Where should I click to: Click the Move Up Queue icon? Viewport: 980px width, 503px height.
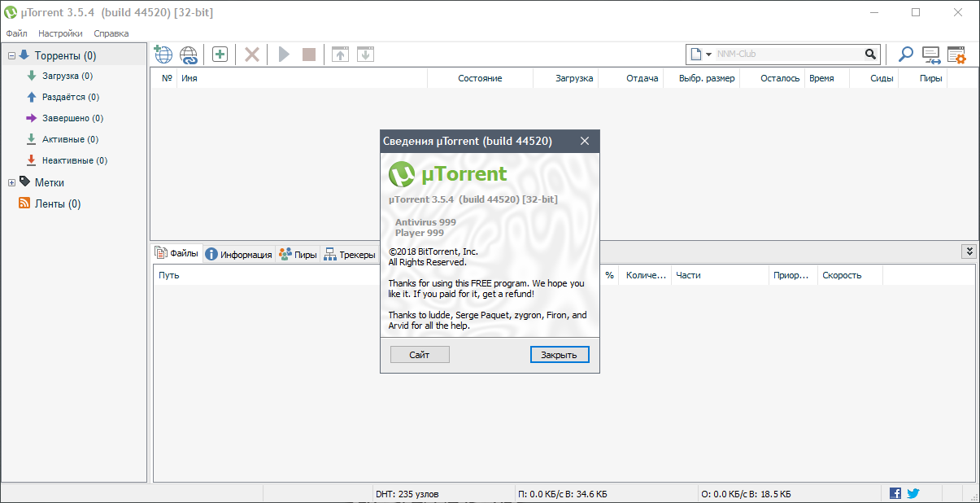(x=340, y=55)
